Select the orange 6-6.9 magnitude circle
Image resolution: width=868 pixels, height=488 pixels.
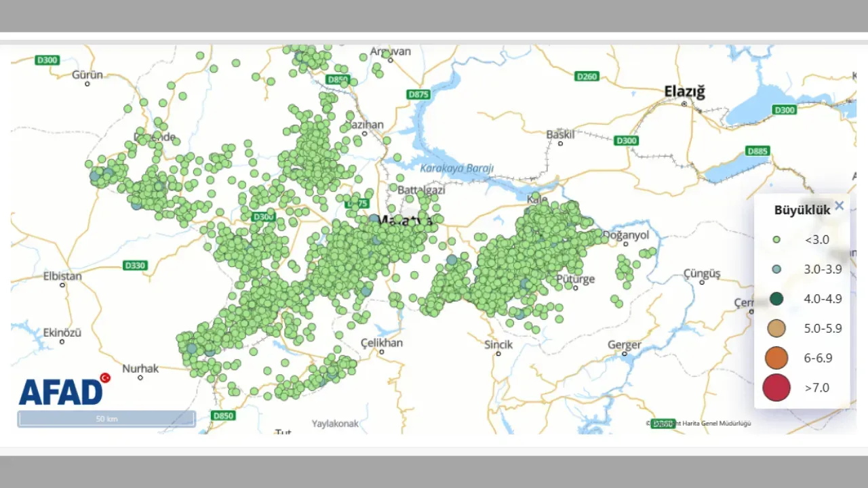(776, 358)
